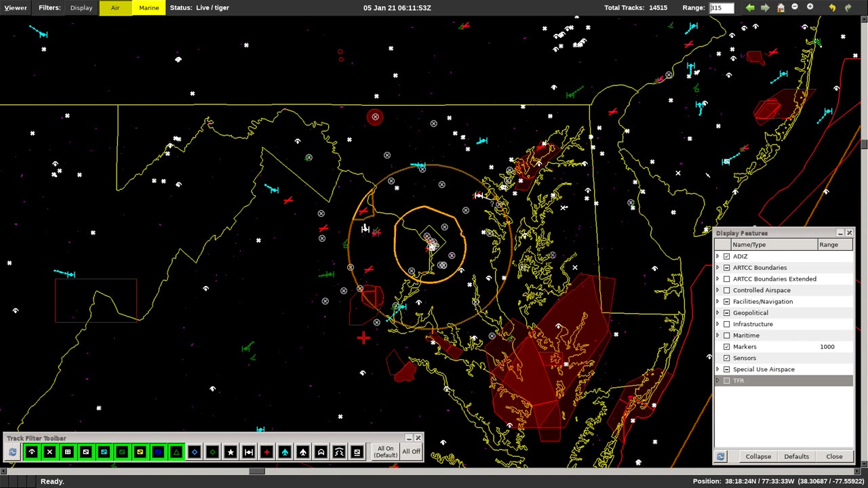Viewport: 868px width, 488px height.
Task: Expand the Facilities/Navigation node
Action: tap(718, 302)
